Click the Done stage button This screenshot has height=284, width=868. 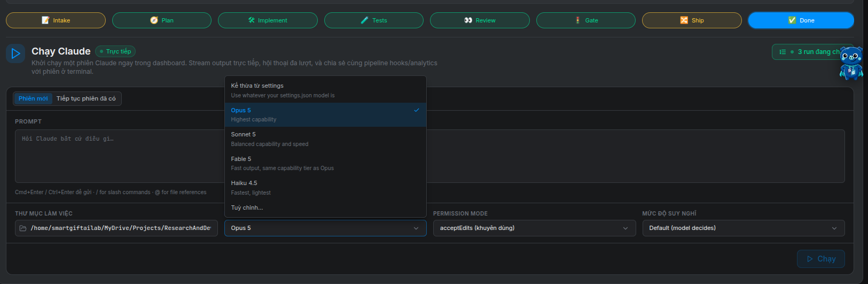tap(801, 20)
